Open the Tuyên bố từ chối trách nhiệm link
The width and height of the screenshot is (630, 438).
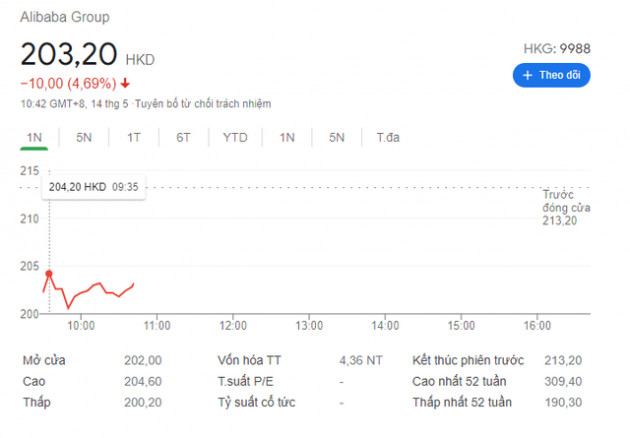[x=203, y=104]
